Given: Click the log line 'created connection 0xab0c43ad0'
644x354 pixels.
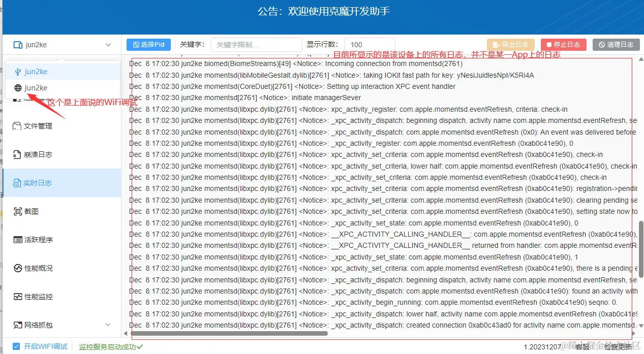Looking at the screenshot, I should pos(383,326).
